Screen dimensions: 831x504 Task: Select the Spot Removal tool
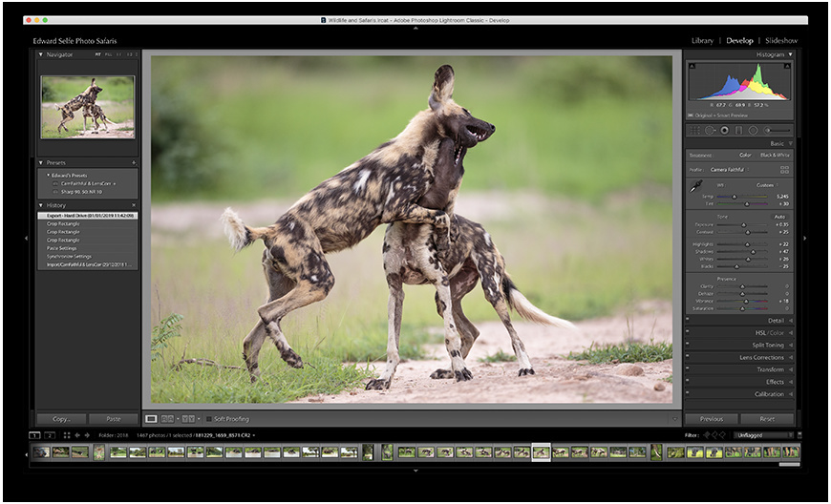point(710,130)
